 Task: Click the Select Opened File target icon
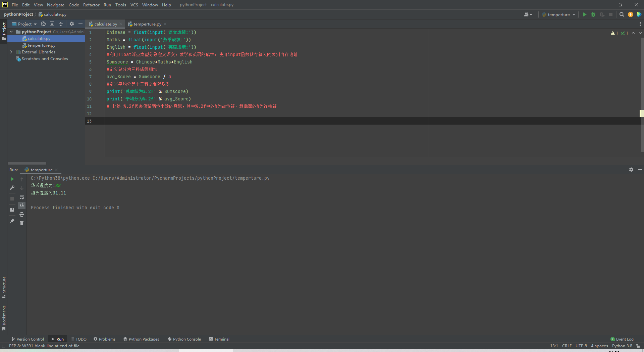43,24
